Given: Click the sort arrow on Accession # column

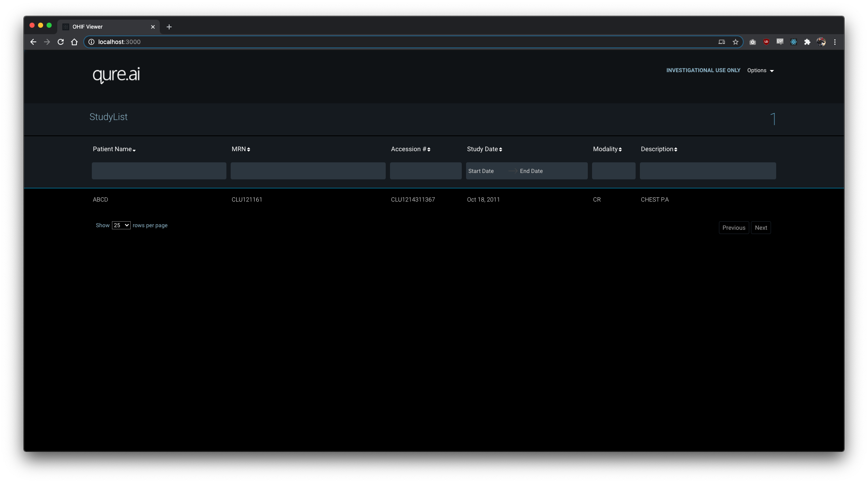Looking at the screenshot, I should pyautogui.click(x=430, y=149).
